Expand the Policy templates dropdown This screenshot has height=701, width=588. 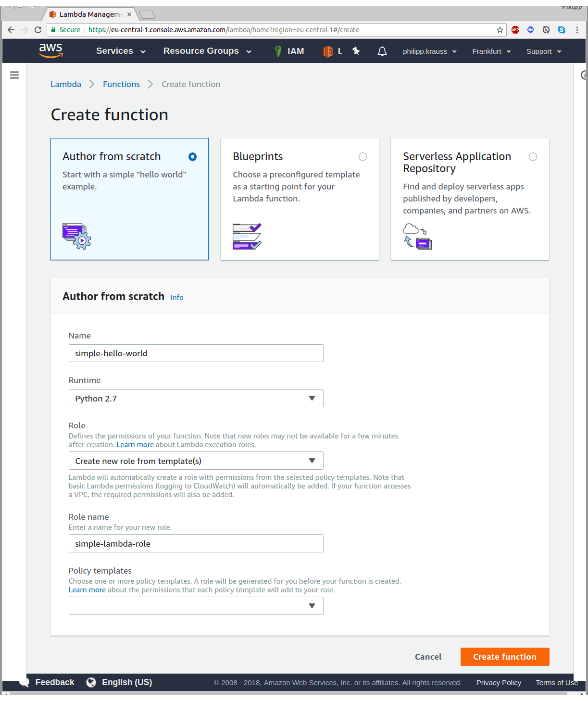(x=196, y=606)
